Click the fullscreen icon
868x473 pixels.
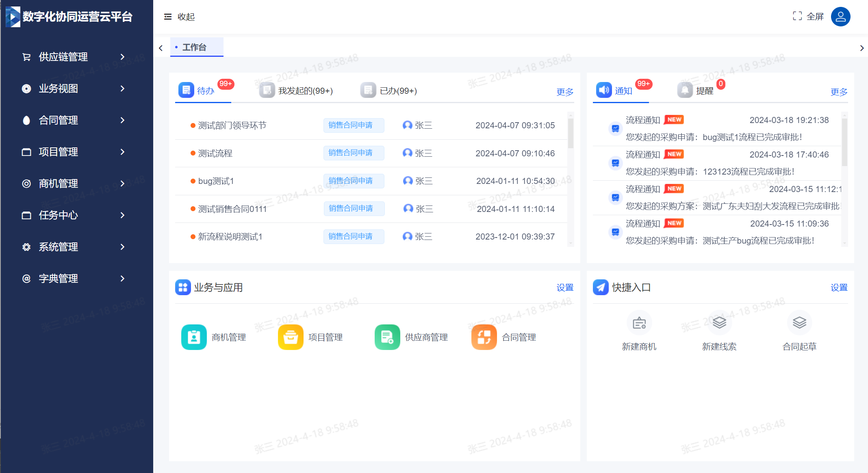click(797, 16)
